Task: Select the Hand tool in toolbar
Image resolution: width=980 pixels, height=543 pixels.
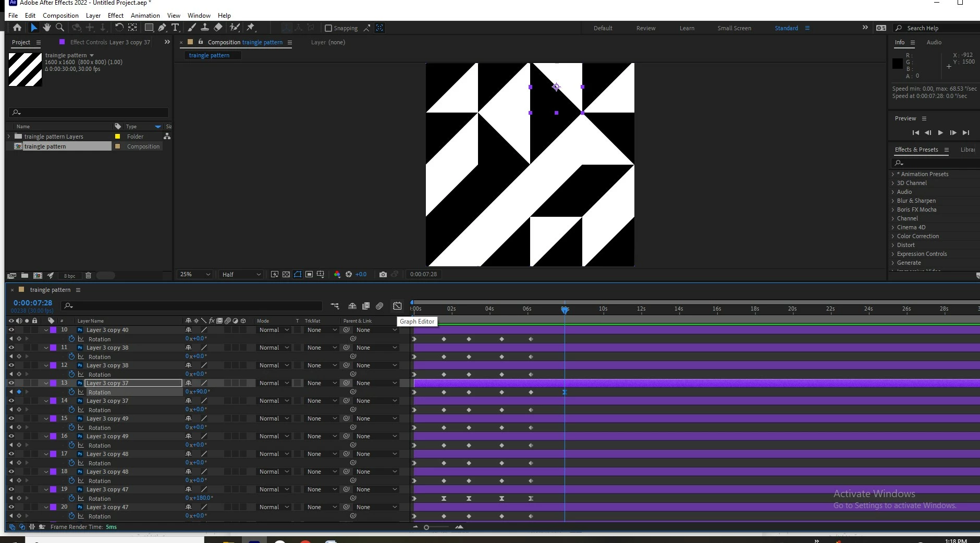Action: click(47, 28)
